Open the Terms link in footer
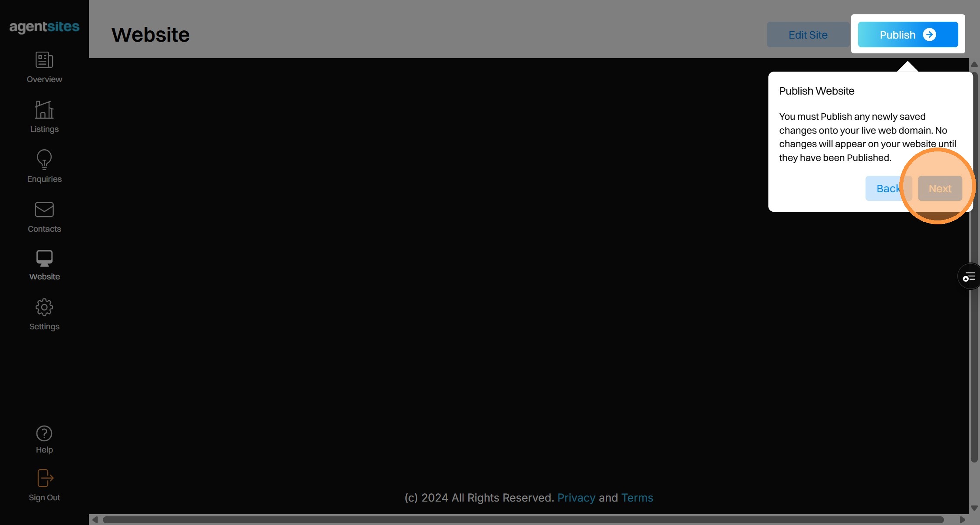980x525 pixels. [637, 498]
